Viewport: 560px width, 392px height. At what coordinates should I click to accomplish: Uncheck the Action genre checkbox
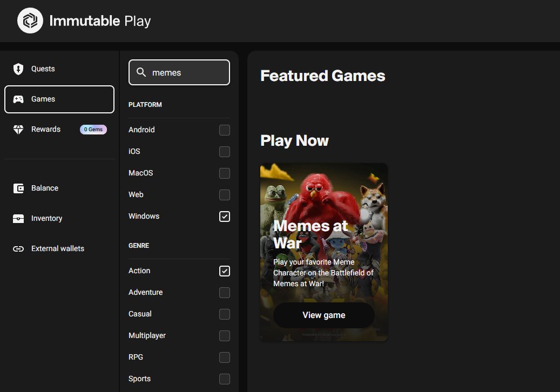pos(224,271)
